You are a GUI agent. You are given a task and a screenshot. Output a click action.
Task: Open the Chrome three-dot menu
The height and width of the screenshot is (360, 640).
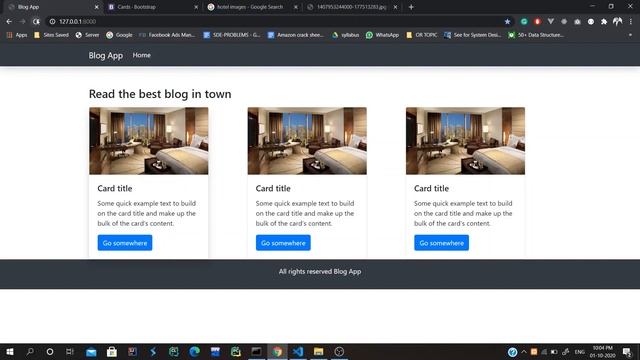(x=631, y=22)
